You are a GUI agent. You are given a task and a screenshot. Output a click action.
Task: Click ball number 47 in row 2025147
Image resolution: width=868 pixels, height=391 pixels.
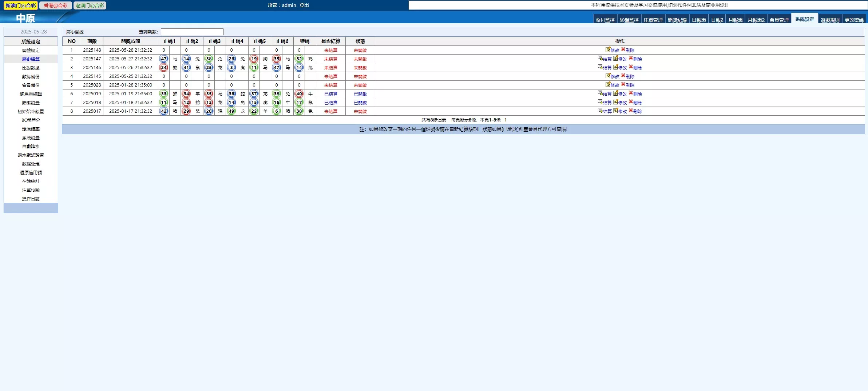click(164, 59)
